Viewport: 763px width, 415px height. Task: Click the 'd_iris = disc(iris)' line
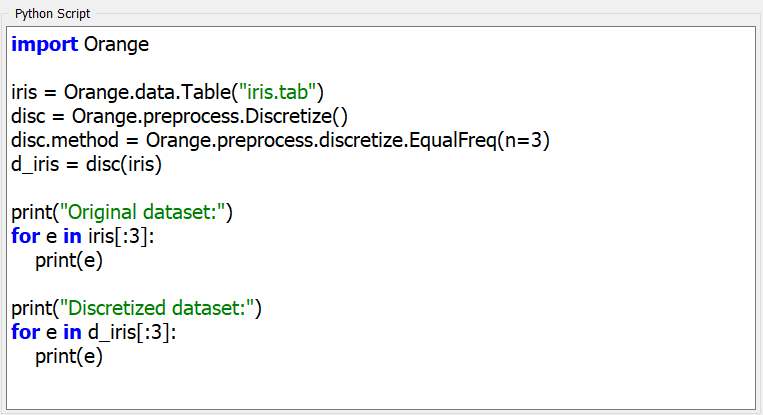(87, 164)
